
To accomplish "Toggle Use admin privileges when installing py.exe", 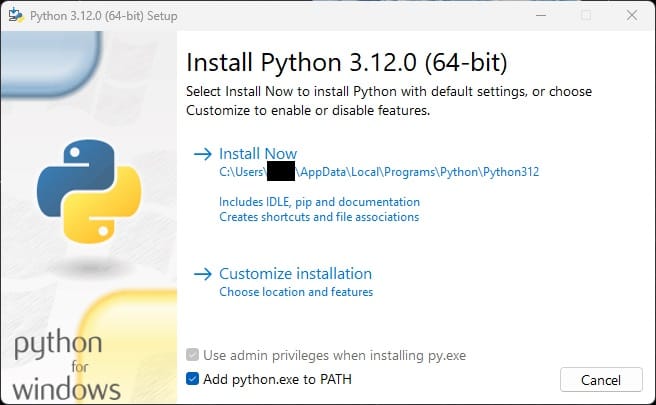I will 192,355.
